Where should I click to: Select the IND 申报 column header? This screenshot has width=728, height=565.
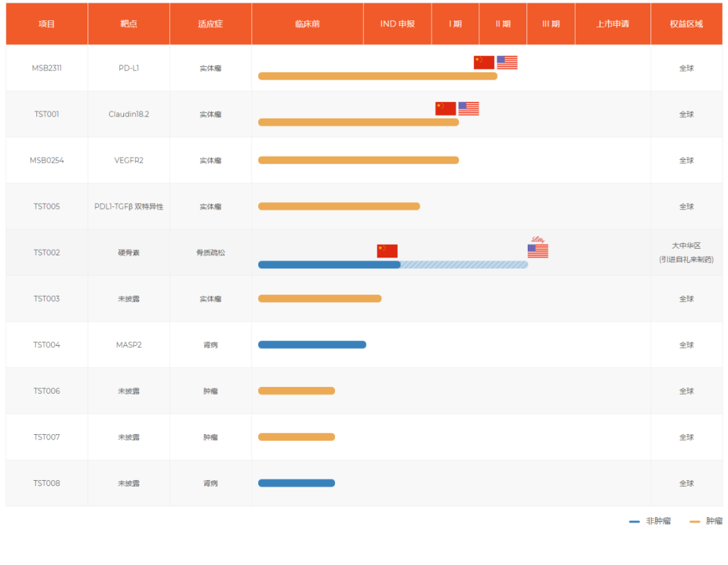[x=397, y=24]
